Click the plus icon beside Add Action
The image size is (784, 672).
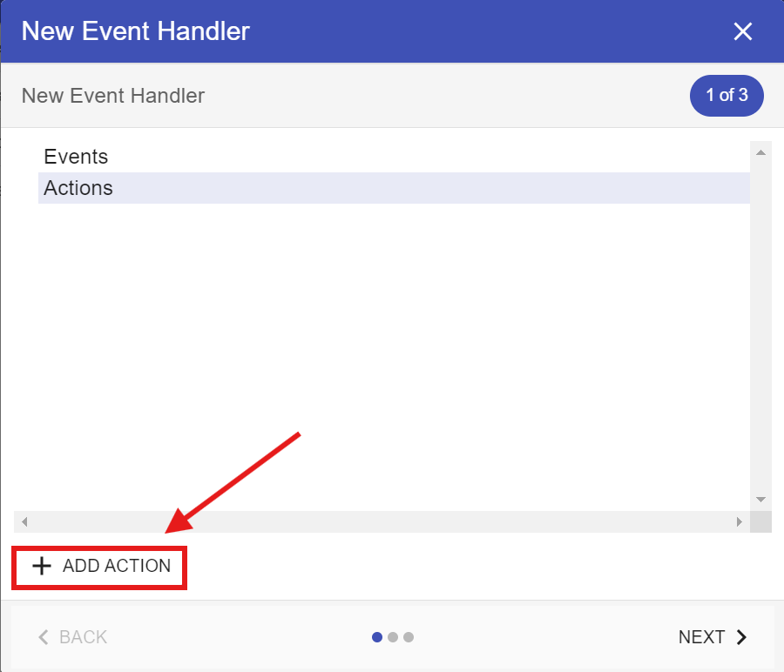pyautogui.click(x=42, y=566)
